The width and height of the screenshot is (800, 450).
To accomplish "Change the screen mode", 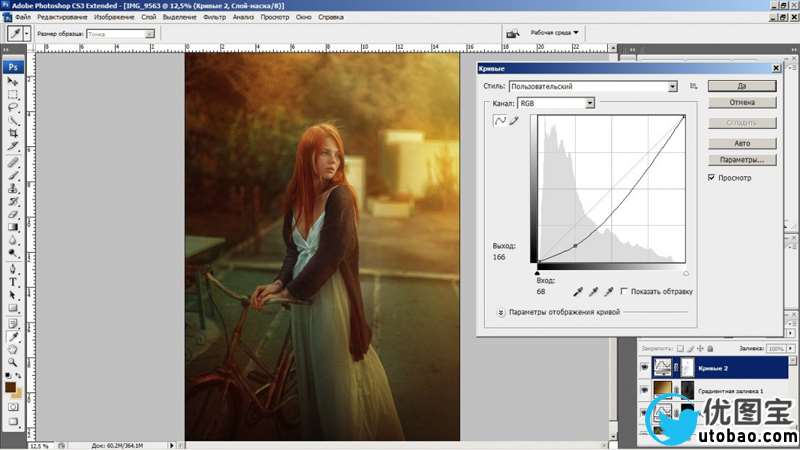I will pos(13,421).
